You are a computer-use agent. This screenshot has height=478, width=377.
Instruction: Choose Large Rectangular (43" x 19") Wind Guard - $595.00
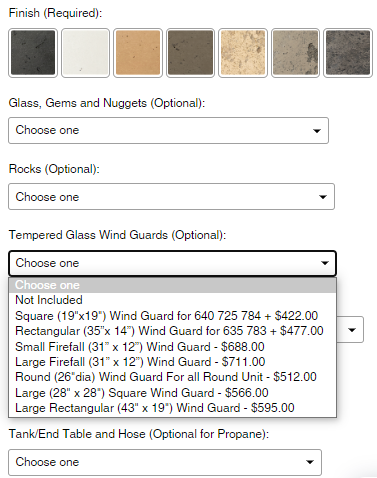pos(172,408)
